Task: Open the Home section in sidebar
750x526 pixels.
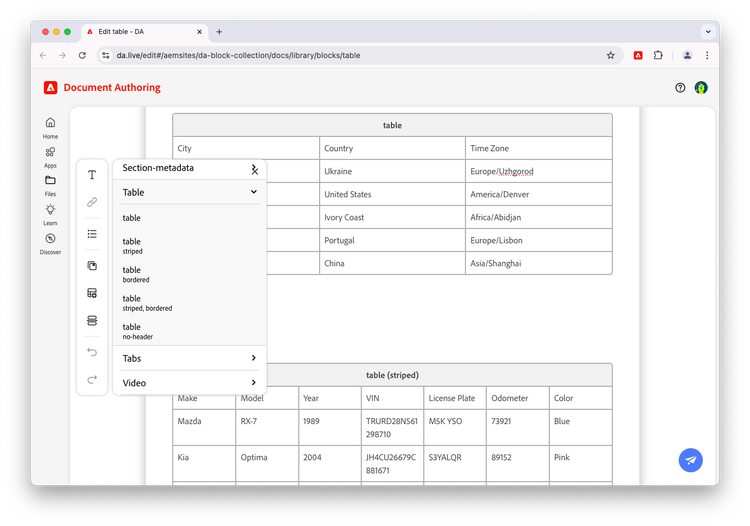Action: pyautogui.click(x=50, y=128)
